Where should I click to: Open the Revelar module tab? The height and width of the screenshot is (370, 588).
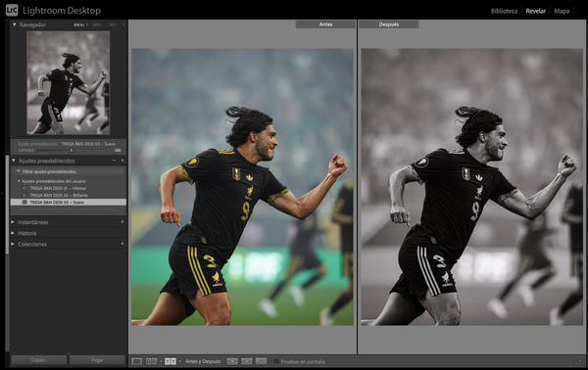tap(535, 11)
